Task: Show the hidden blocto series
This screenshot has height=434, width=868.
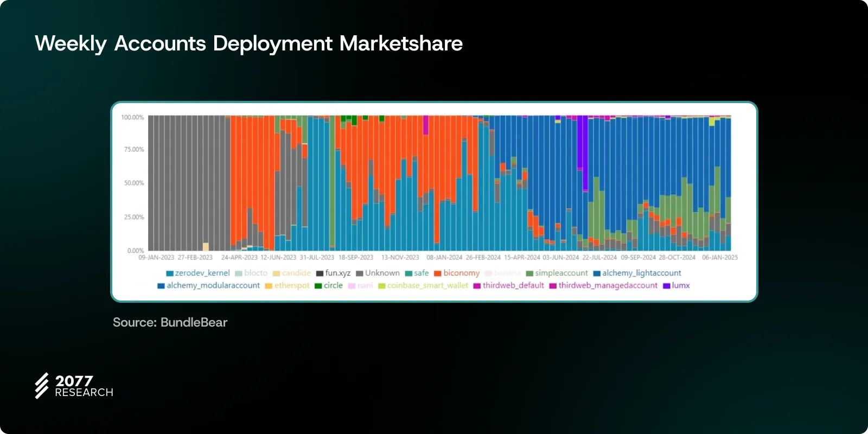Action: pyautogui.click(x=256, y=273)
